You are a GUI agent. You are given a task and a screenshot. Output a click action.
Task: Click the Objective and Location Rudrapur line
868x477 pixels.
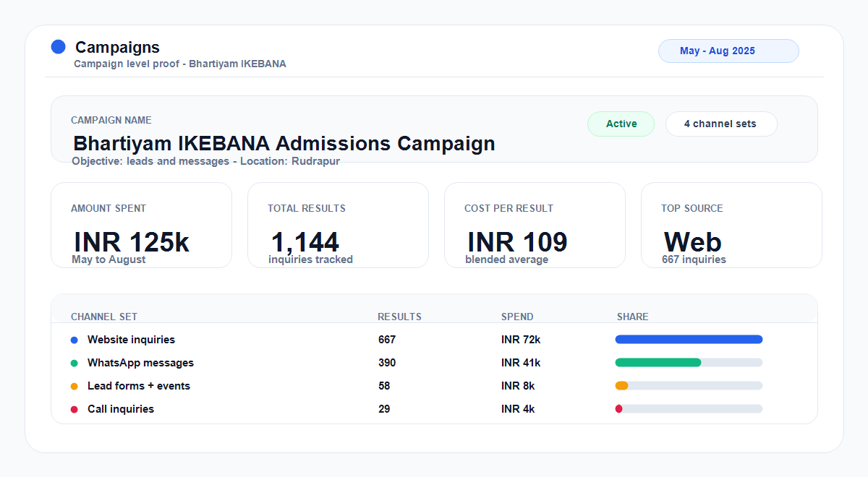(x=205, y=161)
